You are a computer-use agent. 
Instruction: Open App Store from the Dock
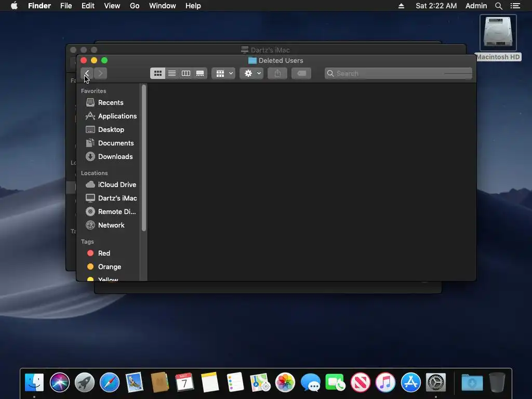[x=410, y=382]
